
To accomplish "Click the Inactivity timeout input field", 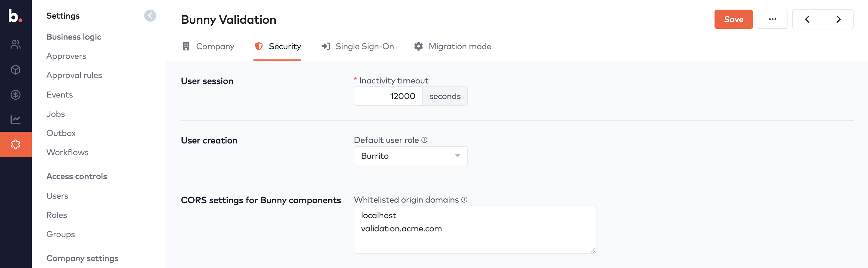I will pos(388,96).
